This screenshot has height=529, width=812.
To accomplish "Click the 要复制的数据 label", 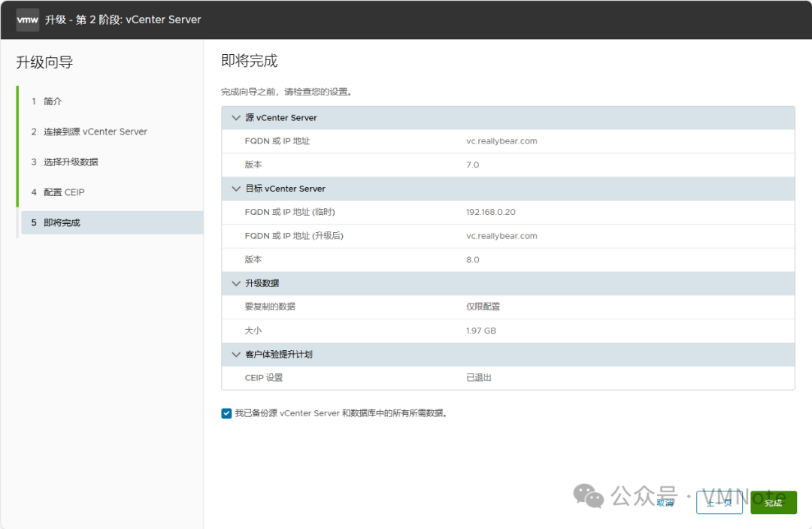I will click(x=270, y=307).
